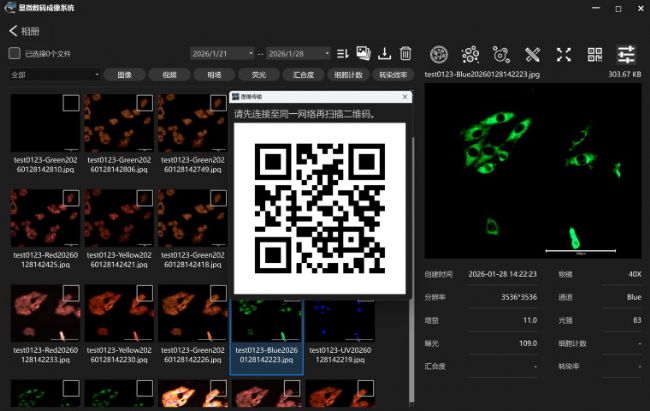Select the 荧光 filter tab
The image size is (650, 411).
click(x=258, y=74)
